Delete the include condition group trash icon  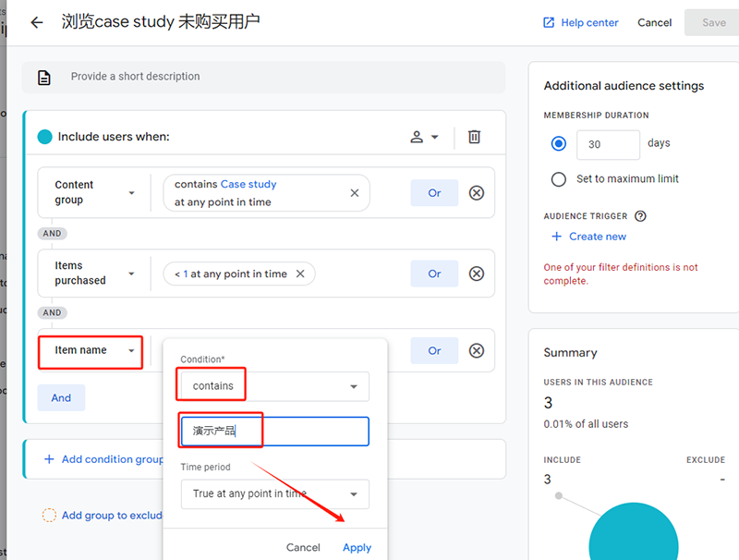click(474, 137)
